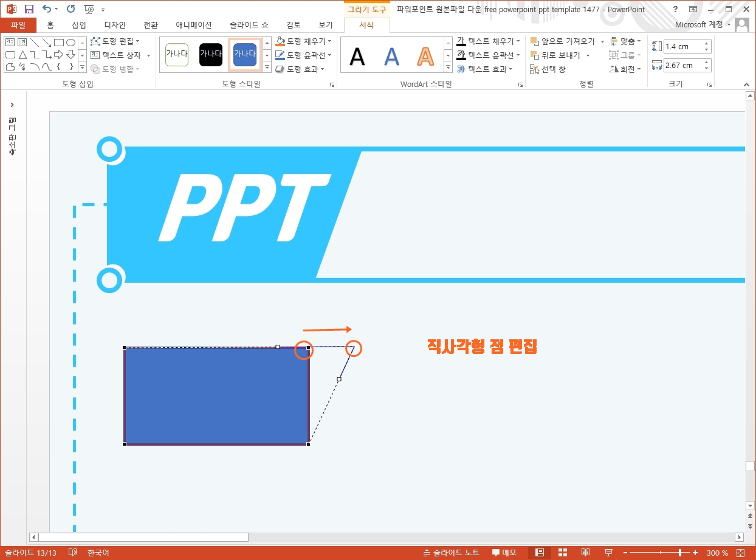The height and width of the screenshot is (560, 756).
Task: Apply the blue gradient A WordArt style
Action: coord(392,56)
